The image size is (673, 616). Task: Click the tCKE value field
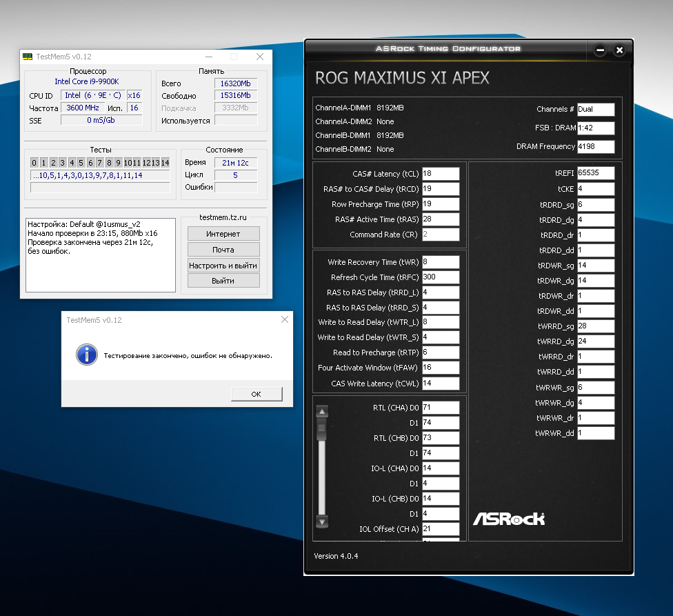pyautogui.click(x=596, y=189)
